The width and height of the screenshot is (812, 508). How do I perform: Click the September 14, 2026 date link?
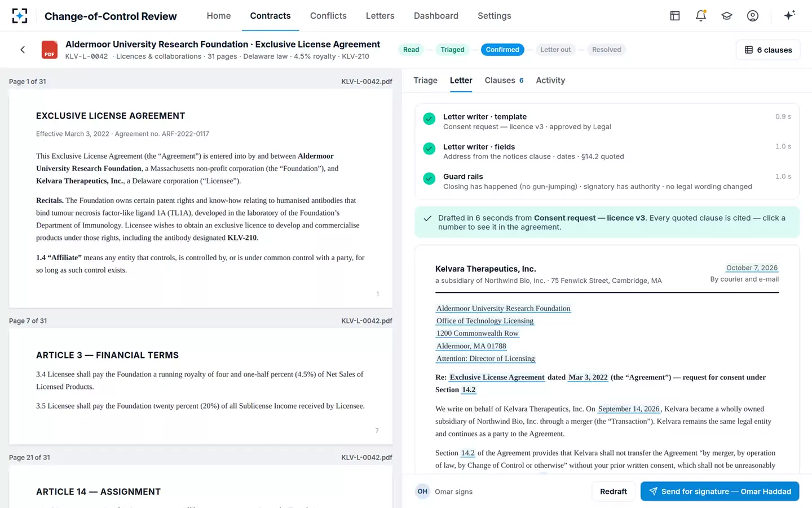629,409
